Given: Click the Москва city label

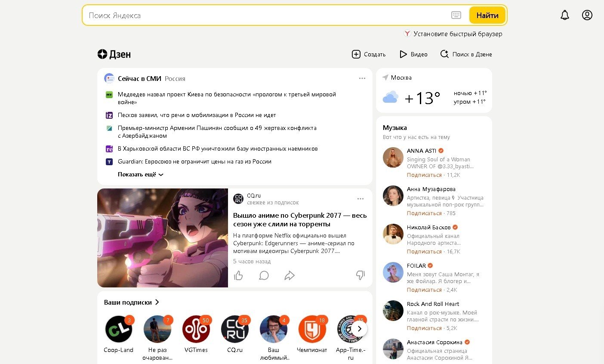Looking at the screenshot, I should [x=401, y=77].
